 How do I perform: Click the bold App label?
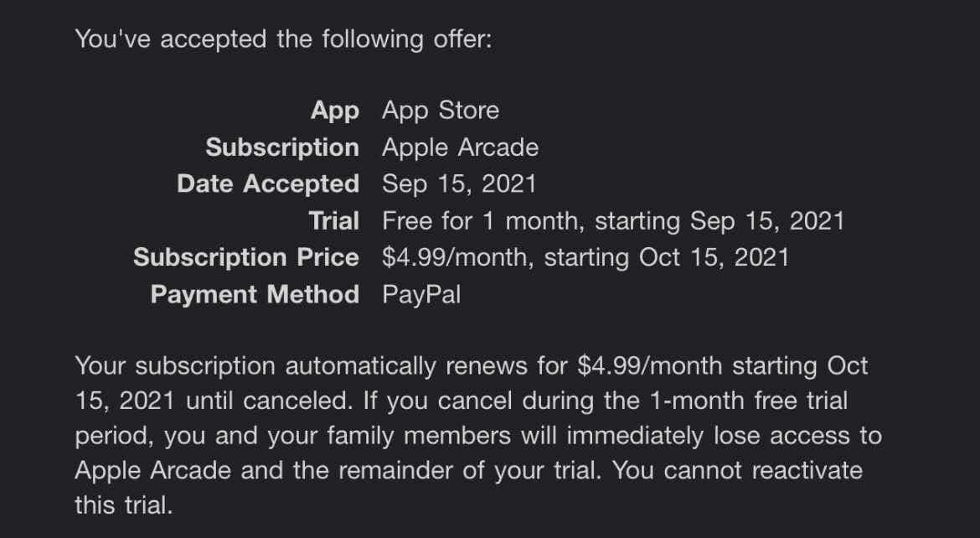point(335,111)
